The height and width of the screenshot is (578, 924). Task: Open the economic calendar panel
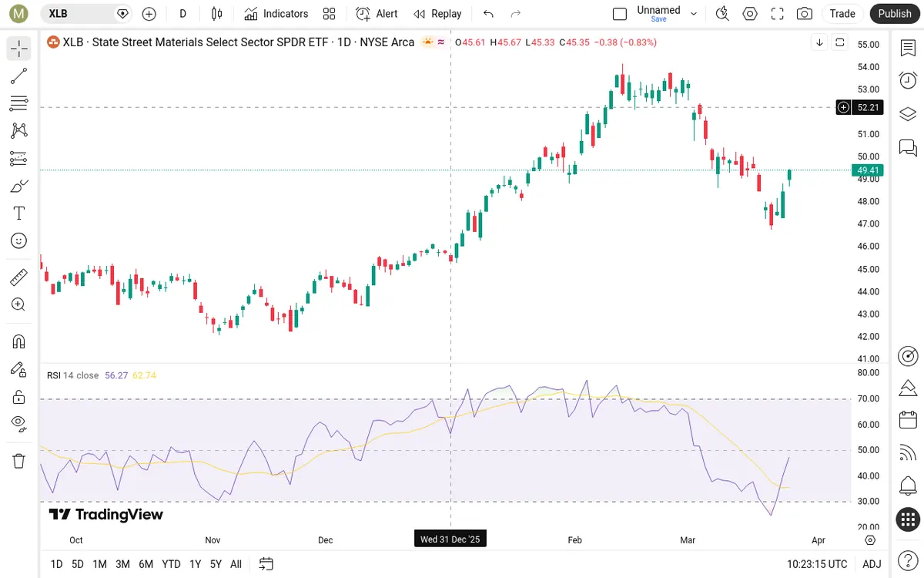pyautogui.click(x=908, y=420)
